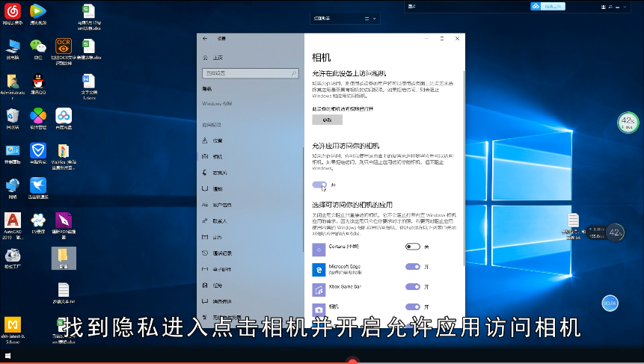Image resolution: width=644 pixels, height=364 pixels.
Task: Select the highlighted folder on the desktop
Action: [64, 258]
